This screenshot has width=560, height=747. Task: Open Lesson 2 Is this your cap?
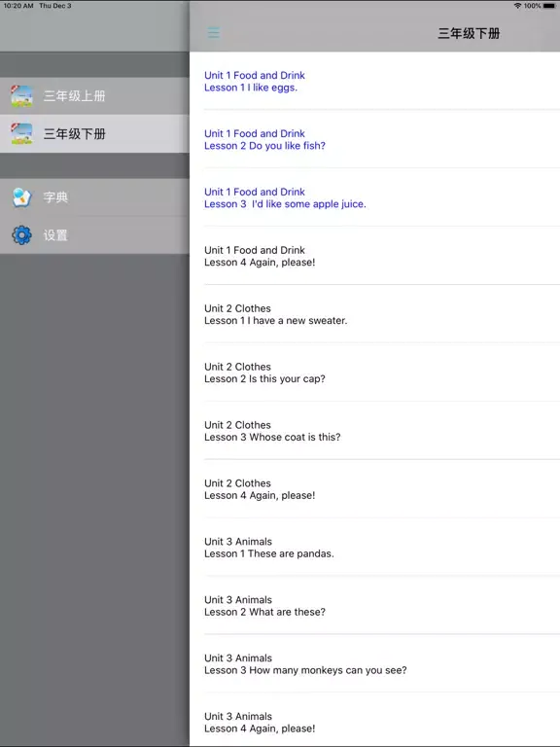tap(374, 373)
